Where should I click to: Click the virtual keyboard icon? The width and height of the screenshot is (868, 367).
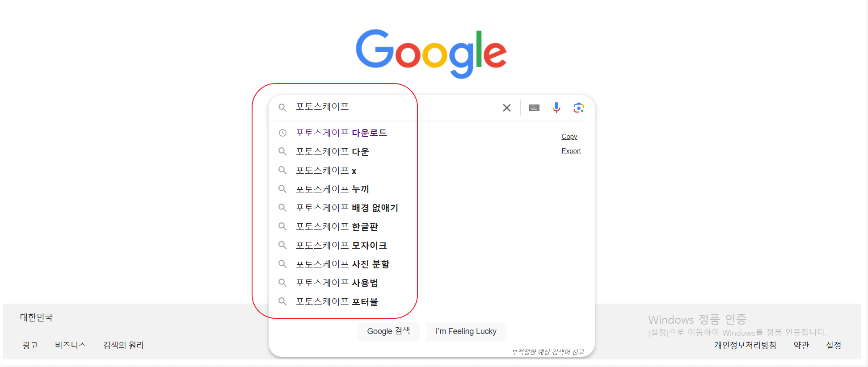coord(534,108)
